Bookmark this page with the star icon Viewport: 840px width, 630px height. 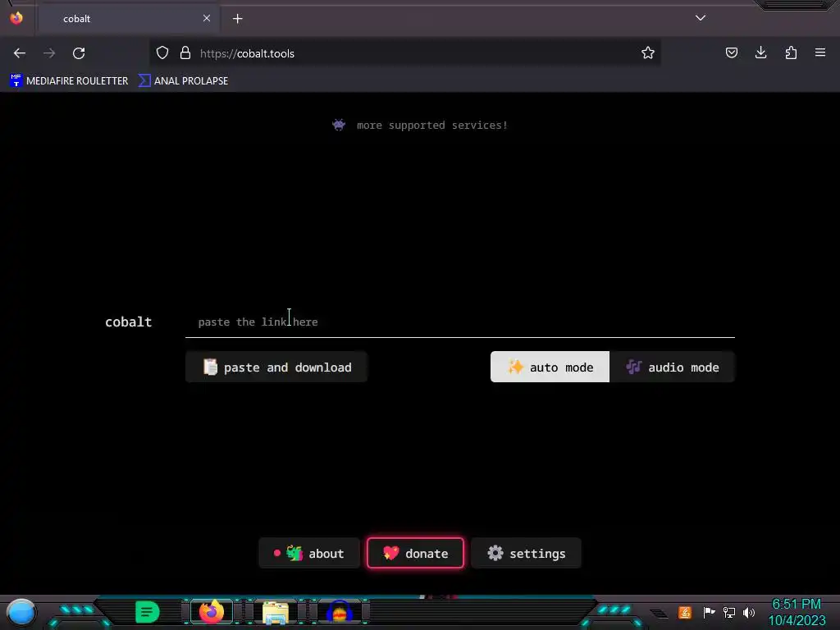648,52
